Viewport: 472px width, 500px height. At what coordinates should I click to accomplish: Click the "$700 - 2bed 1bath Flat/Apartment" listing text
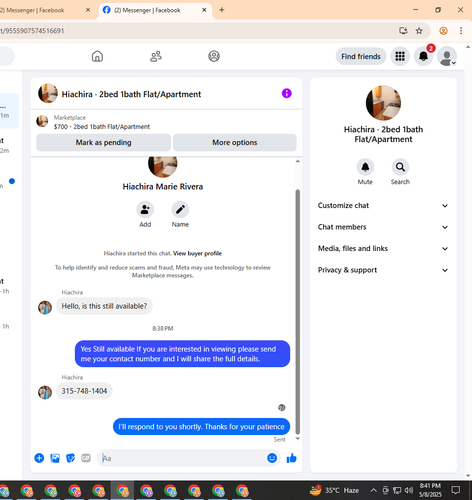click(x=102, y=127)
